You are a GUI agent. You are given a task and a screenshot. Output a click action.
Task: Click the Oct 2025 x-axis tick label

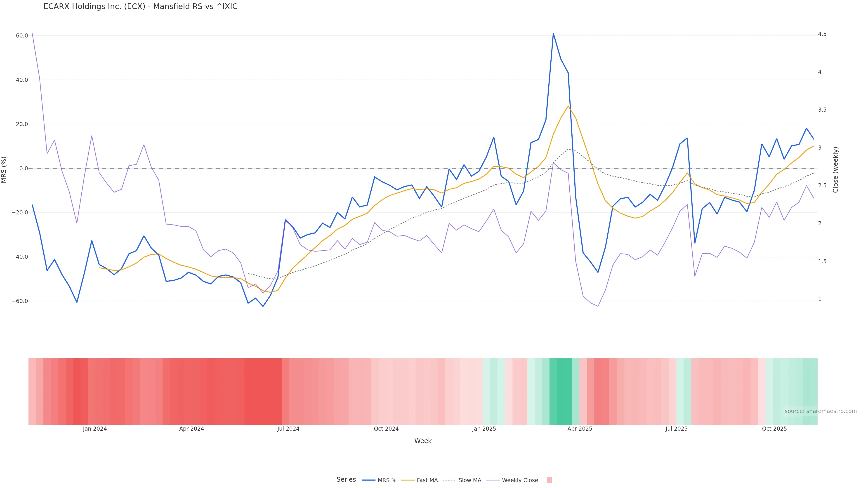[774, 429]
